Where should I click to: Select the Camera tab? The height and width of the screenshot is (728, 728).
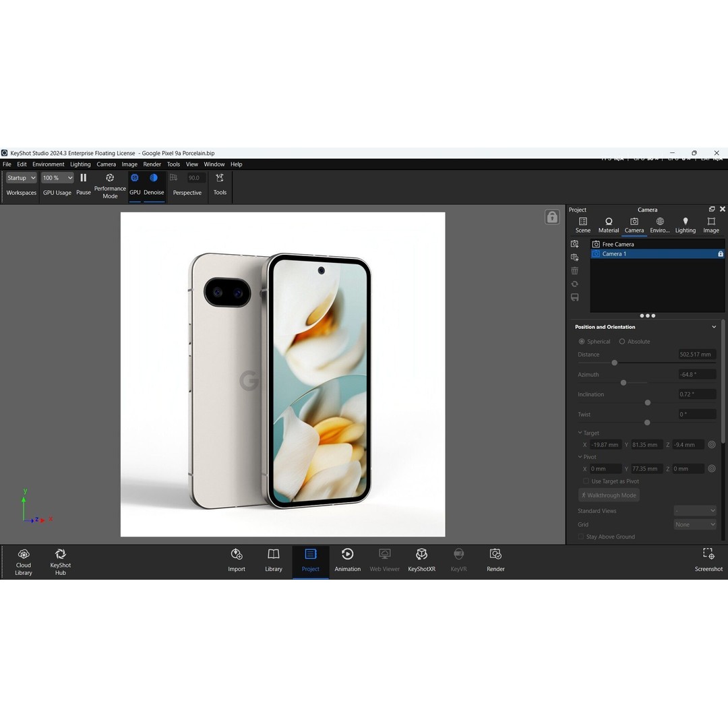point(634,225)
